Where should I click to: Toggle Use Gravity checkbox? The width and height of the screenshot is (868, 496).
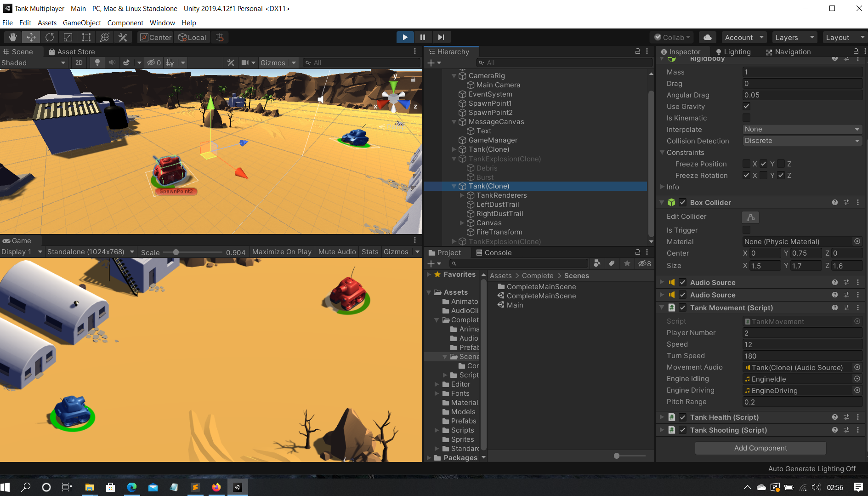747,106
